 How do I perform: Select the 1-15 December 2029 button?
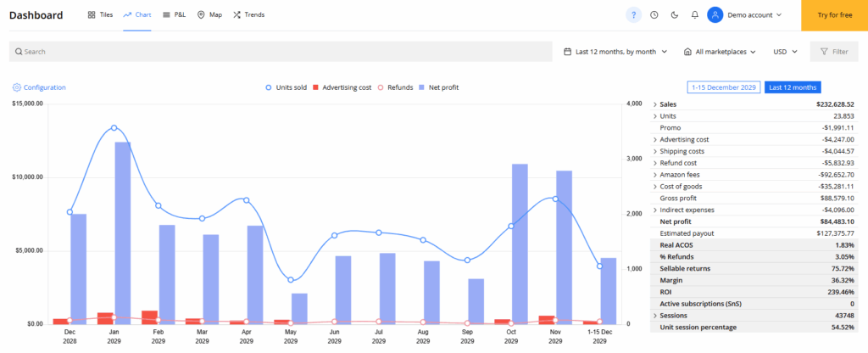722,87
